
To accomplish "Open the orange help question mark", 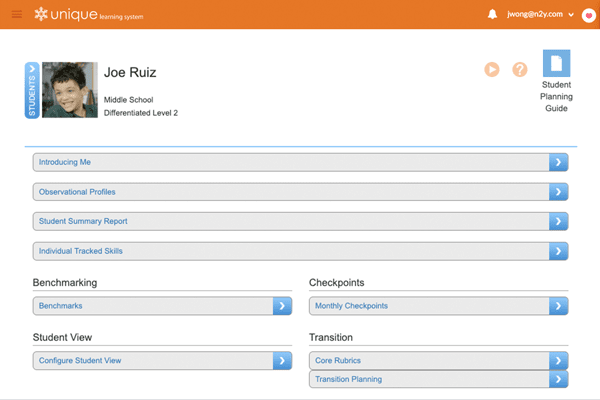I will (520, 70).
